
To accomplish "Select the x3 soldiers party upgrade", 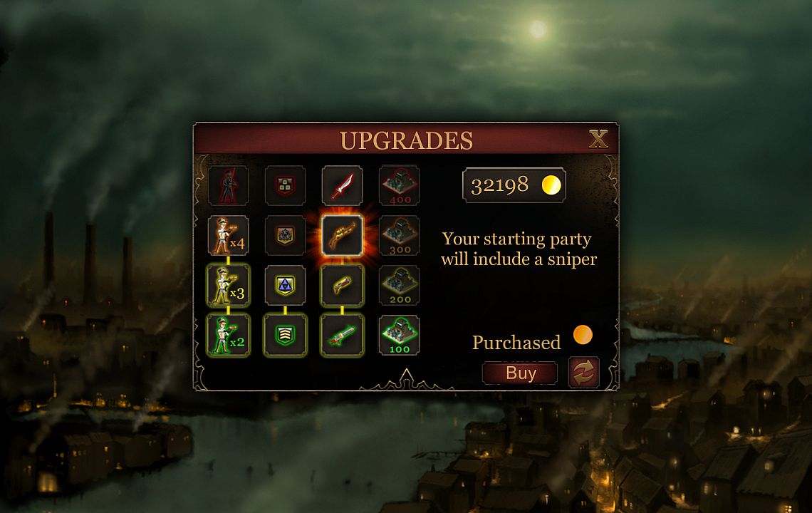I will [229, 286].
